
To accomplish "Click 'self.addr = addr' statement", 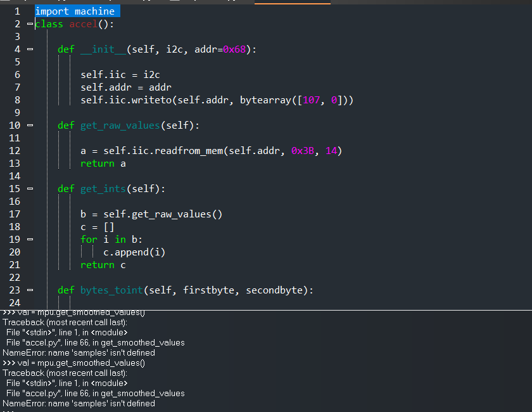I will click(126, 87).
